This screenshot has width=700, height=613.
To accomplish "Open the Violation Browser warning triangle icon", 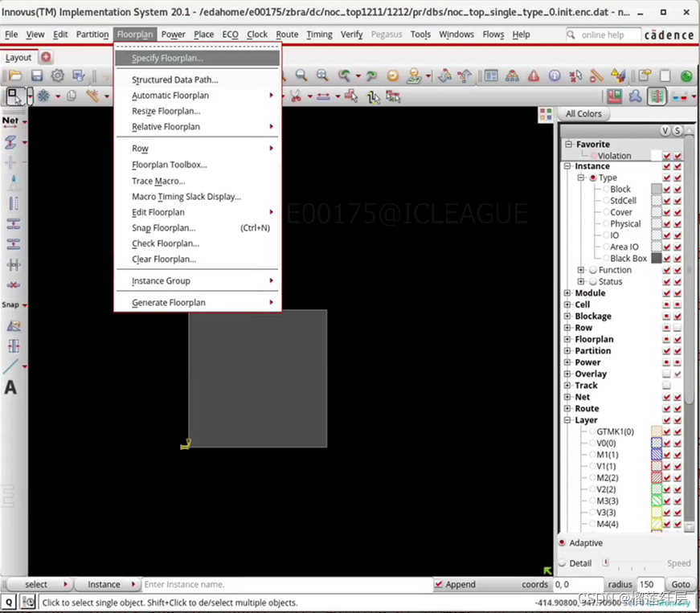I will pyautogui.click(x=615, y=76).
